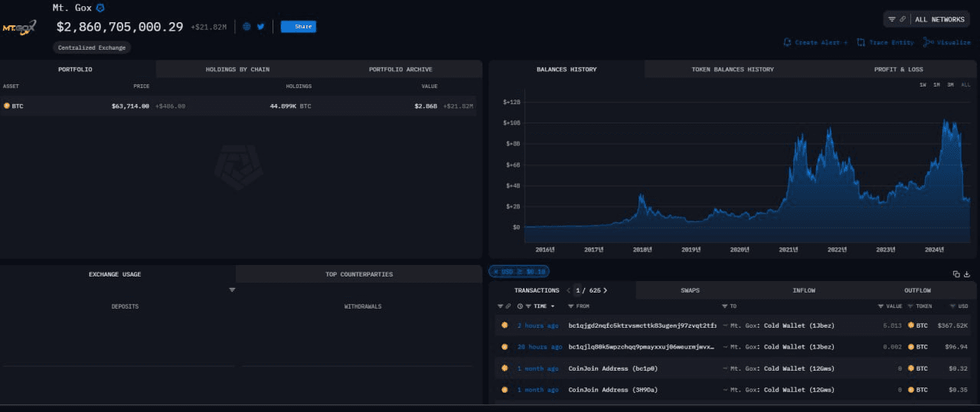Open the Mt. Gox website globe icon

click(x=247, y=26)
